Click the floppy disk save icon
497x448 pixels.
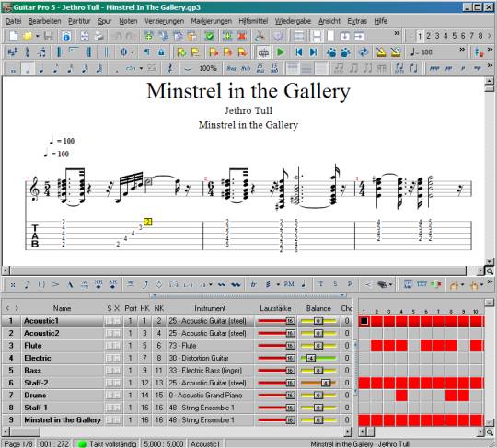pyautogui.click(x=48, y=36)
